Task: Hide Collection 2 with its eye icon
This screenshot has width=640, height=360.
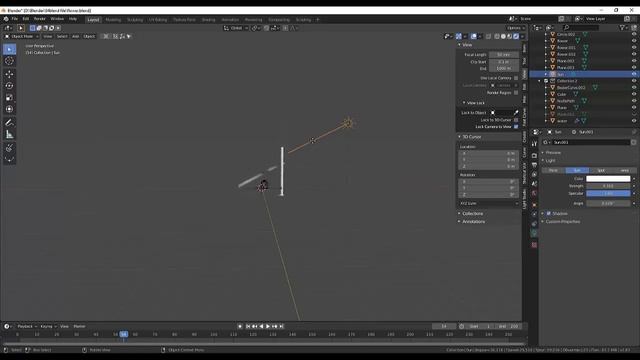Action: point(634,81)
